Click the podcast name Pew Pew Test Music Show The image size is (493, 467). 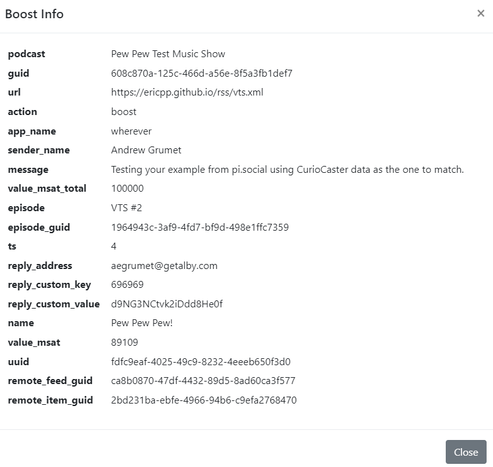[168, 54]
